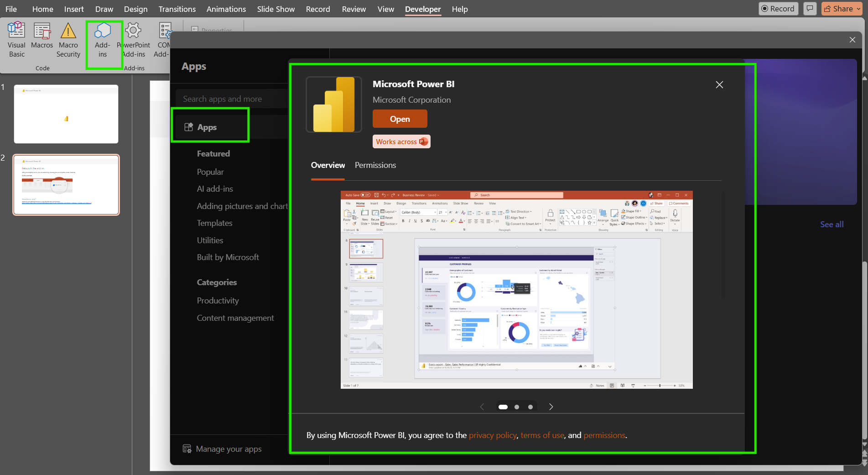The width and height of the screenshot is (868, 475).
Task: Open Macro Security settings
Action: tap(68, 40)
